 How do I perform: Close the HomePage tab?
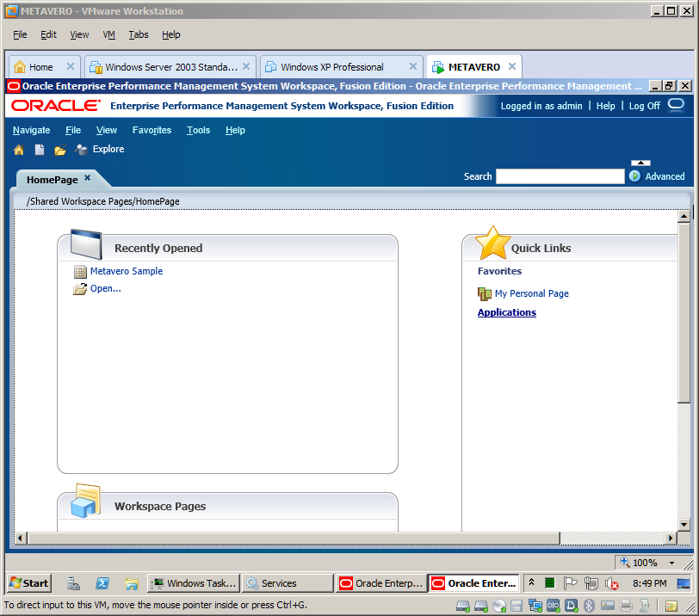coord(88,178)
